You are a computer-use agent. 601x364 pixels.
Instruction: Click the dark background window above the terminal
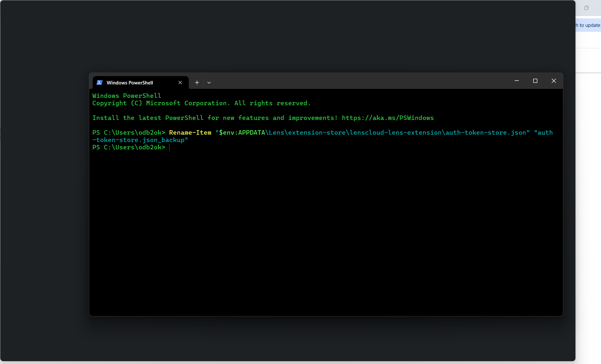pos(288,35)
